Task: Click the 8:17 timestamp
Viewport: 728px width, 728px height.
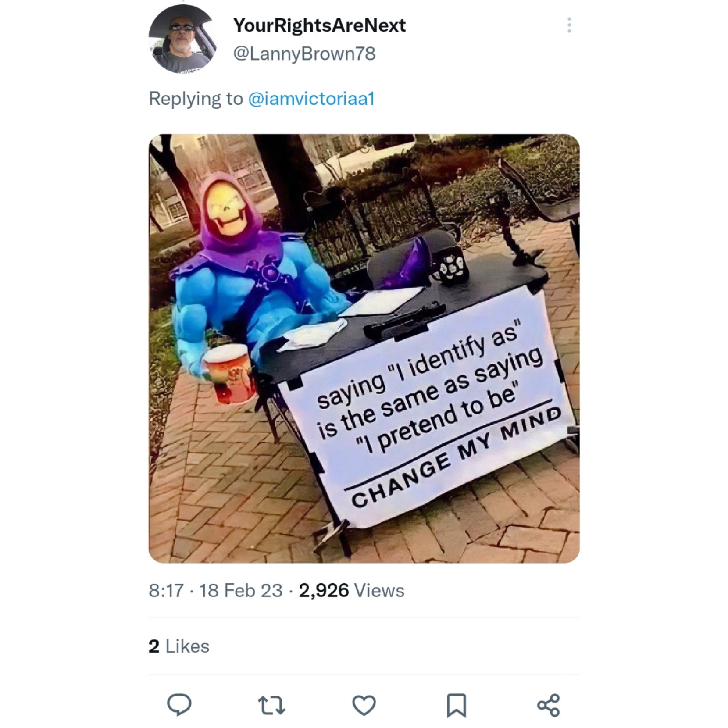Action: [x=166, y=590]
